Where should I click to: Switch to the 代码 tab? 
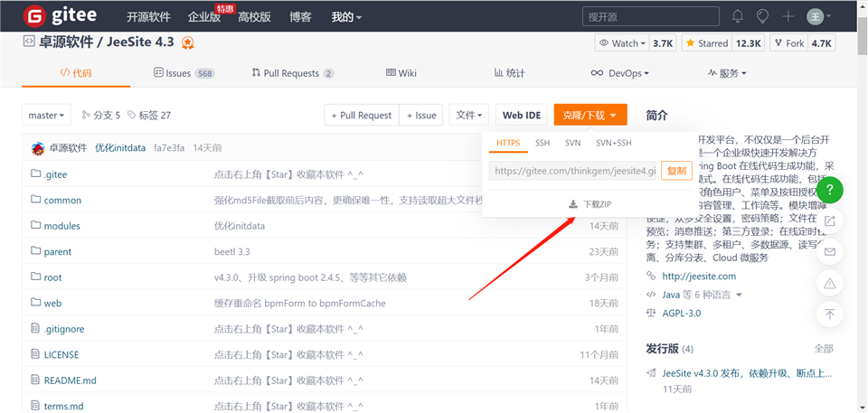tap(76, 73)
